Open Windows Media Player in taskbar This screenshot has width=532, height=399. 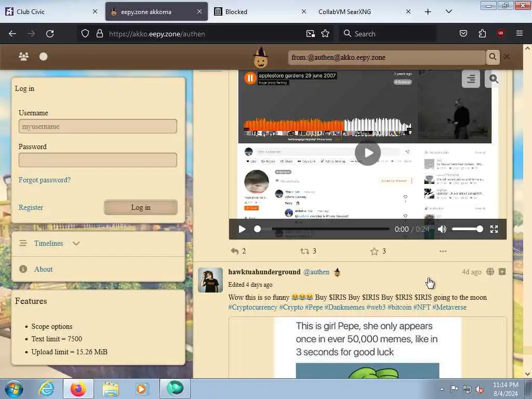141,389
